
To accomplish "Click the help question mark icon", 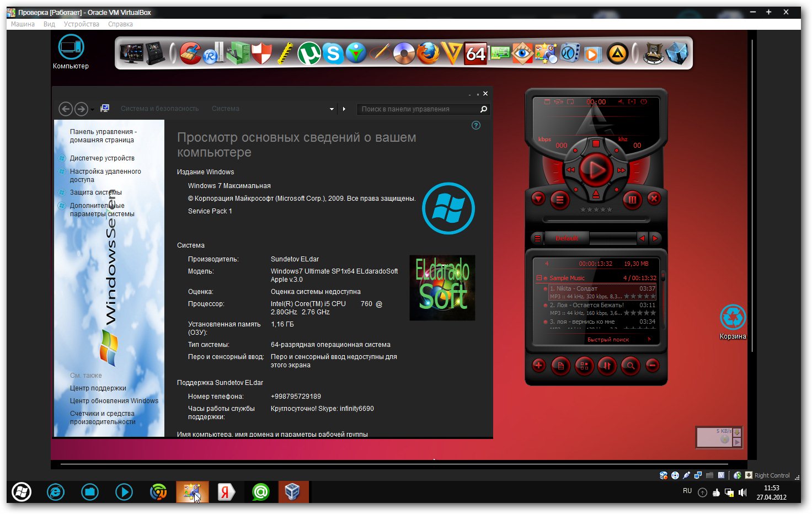I will [476, 125].
